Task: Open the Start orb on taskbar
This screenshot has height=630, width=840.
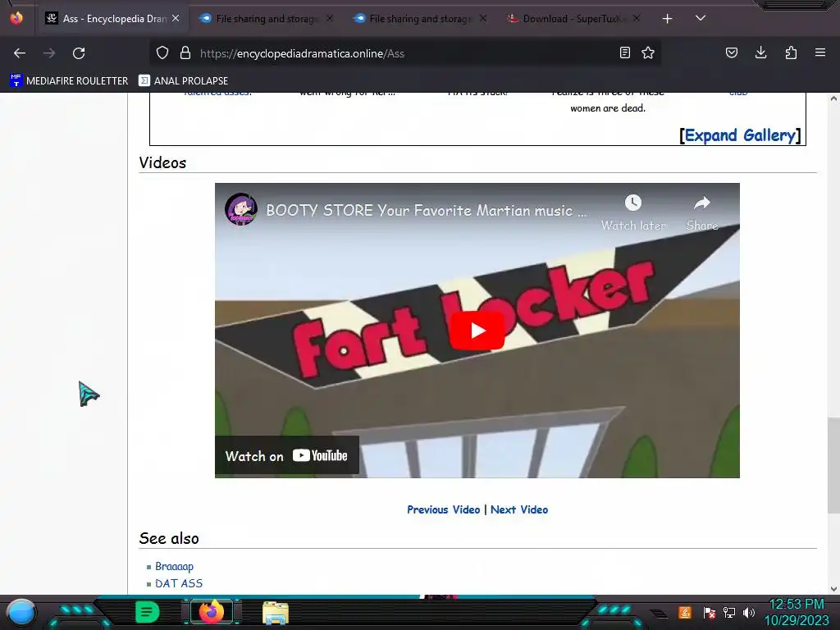Action: coord(21,612)
